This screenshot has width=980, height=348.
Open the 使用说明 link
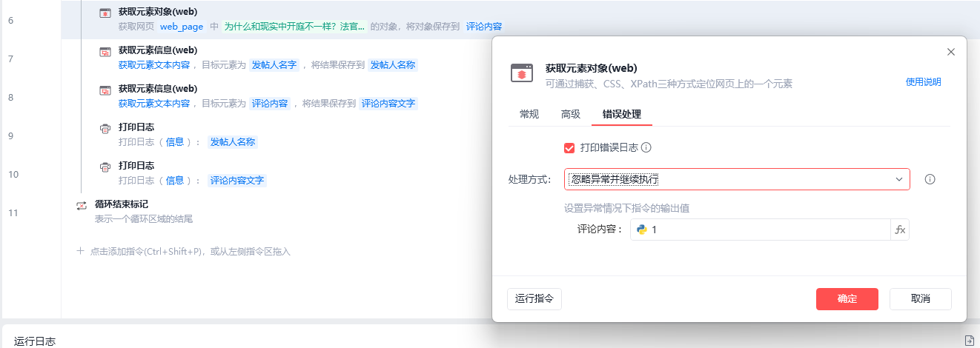point(924,82)
